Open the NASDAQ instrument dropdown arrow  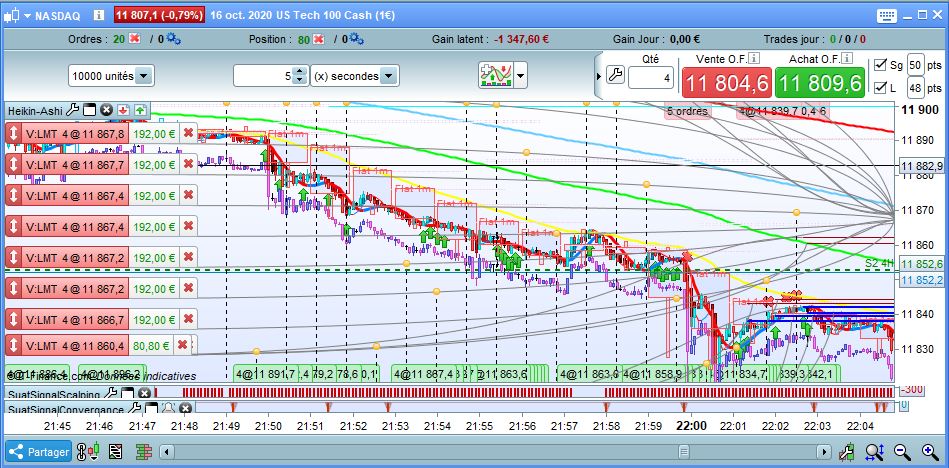pos(27,16)
